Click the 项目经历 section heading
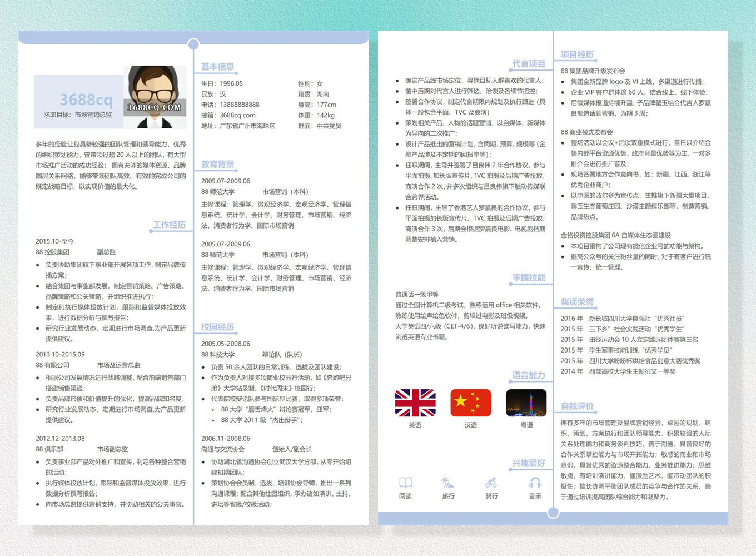Image resolution: width=756 pixels, height=556 pixels. pyautogui.click(x=577, y=54)
